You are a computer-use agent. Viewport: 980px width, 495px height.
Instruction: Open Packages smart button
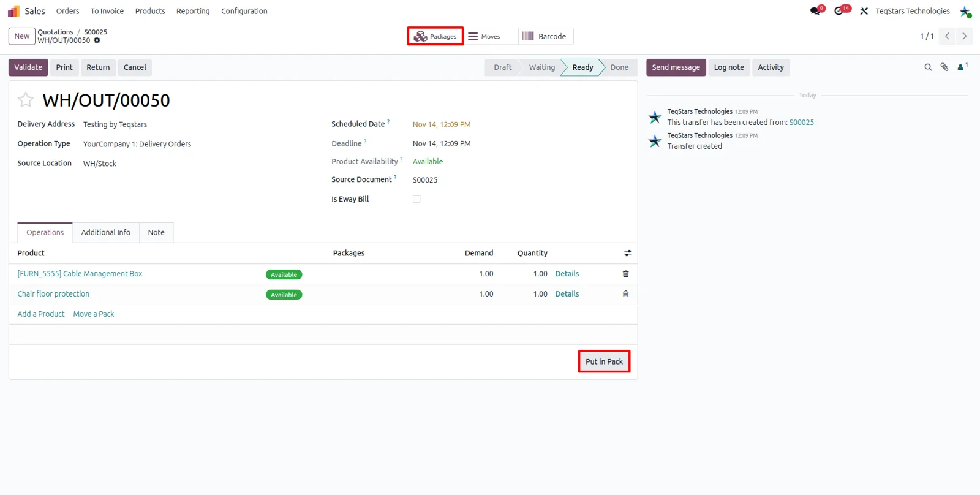click(435, 36)
